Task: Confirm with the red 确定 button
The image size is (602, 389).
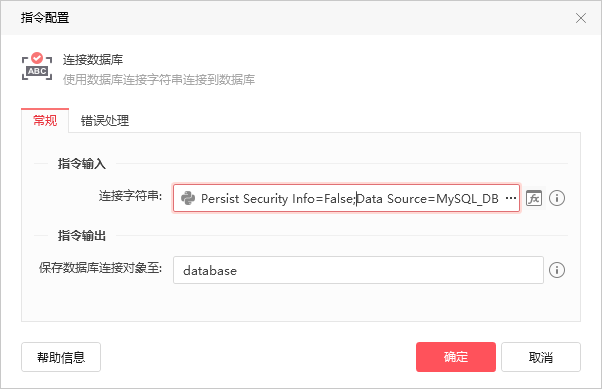Action: tap(456, 357)
